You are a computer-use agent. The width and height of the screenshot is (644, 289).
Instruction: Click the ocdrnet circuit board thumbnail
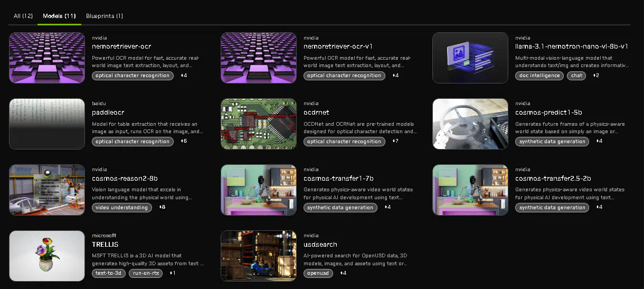pos(259,124)
